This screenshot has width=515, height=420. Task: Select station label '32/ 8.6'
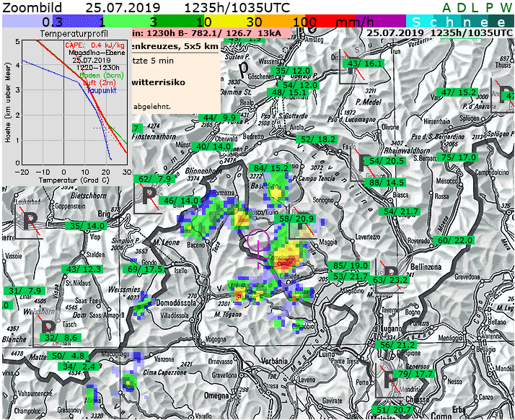[61, 337]
